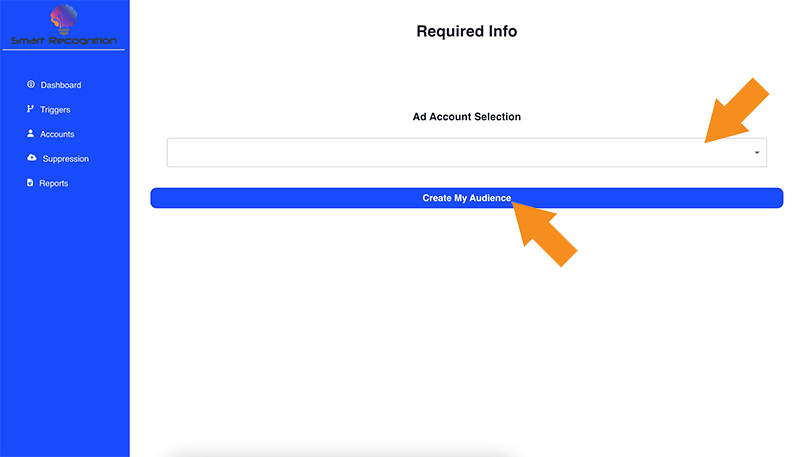Click the Dashboard gauge icon
Image resolution: width=800 pixels, height=457 pixels.
pyautogui.click(x=31, y=84)
